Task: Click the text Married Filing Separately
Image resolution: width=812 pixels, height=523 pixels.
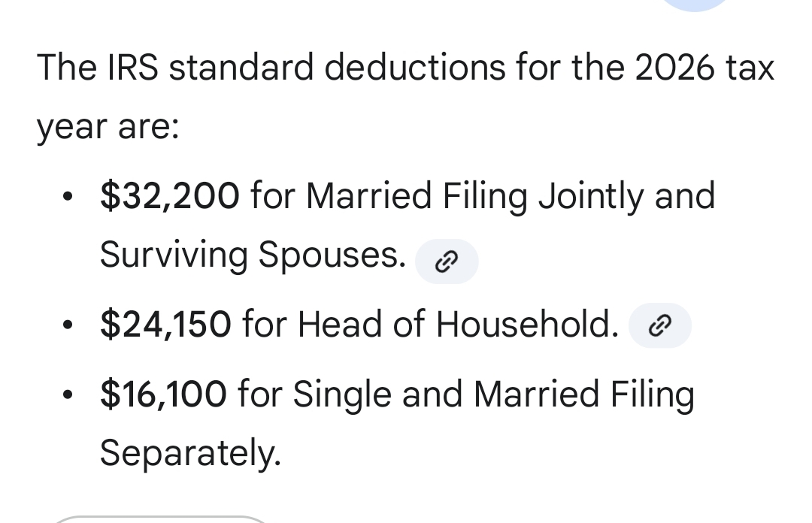Action: click(191, 454)
